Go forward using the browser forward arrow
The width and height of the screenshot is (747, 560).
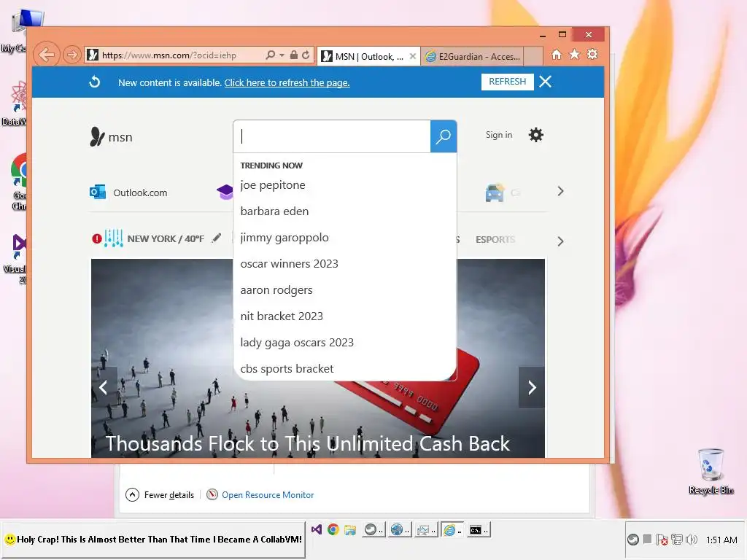tap(72, 55)
